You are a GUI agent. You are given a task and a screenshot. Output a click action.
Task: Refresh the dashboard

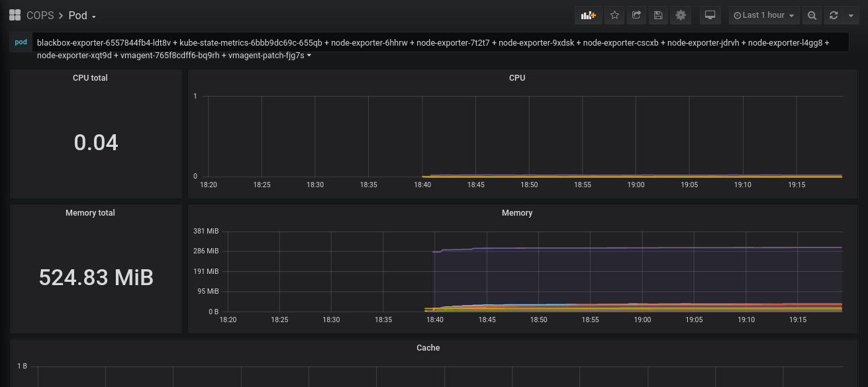pos(834,15)
